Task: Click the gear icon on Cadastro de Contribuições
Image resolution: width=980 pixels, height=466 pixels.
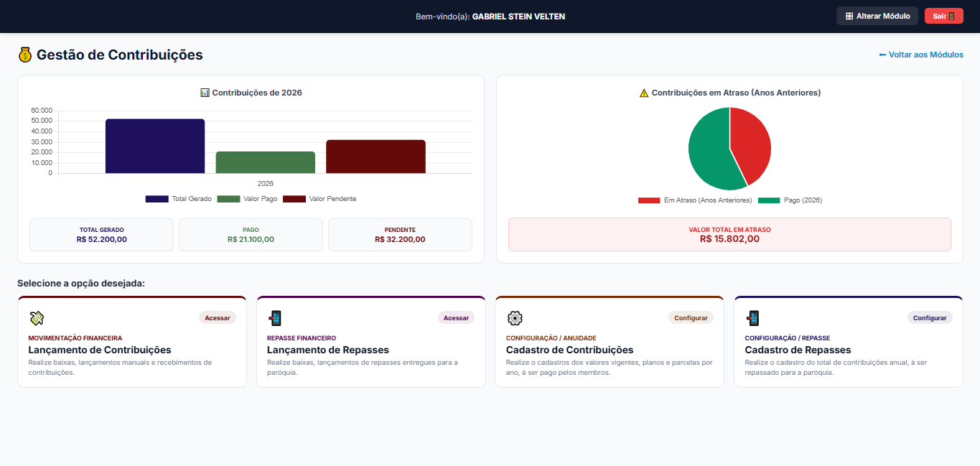Action: click(x=514, y=318)
